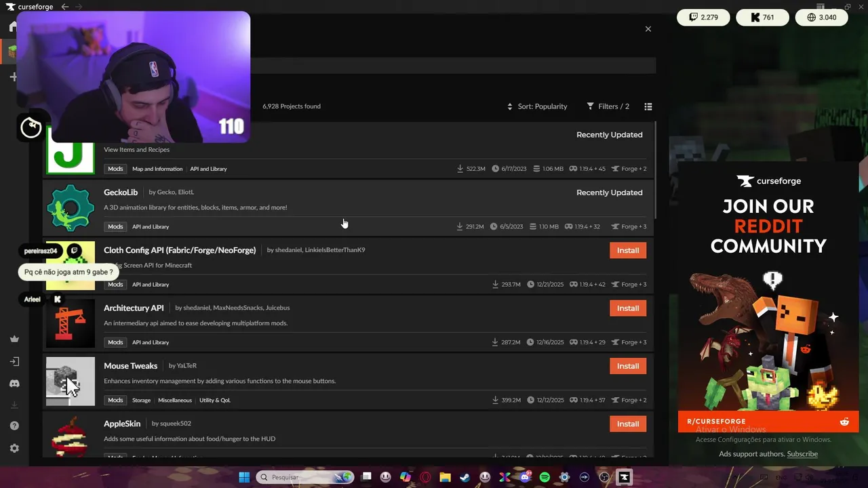The height and width of the screenshot is (488, 868).
Task: Click the AppleSkin apple thumbnail
Action: point(71,436)
